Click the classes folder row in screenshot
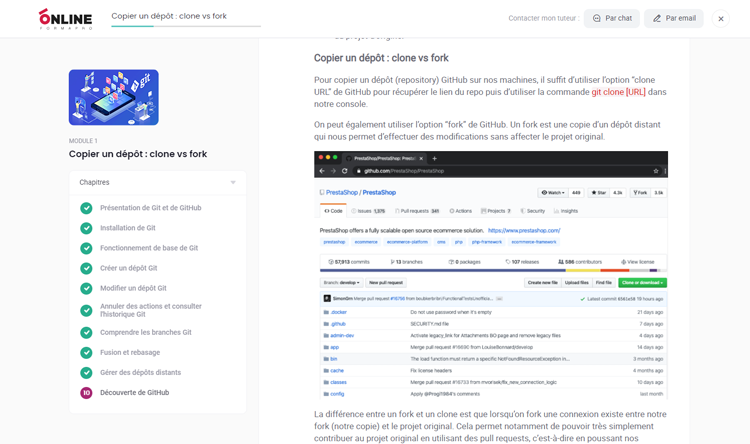The image size is (750, 444). pos(493,382)
